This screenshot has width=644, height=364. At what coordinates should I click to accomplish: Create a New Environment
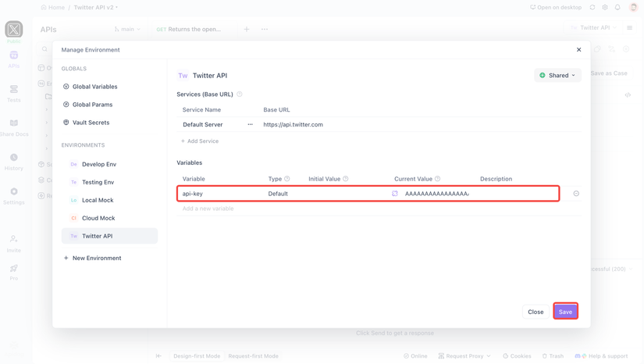click(92, 258)
